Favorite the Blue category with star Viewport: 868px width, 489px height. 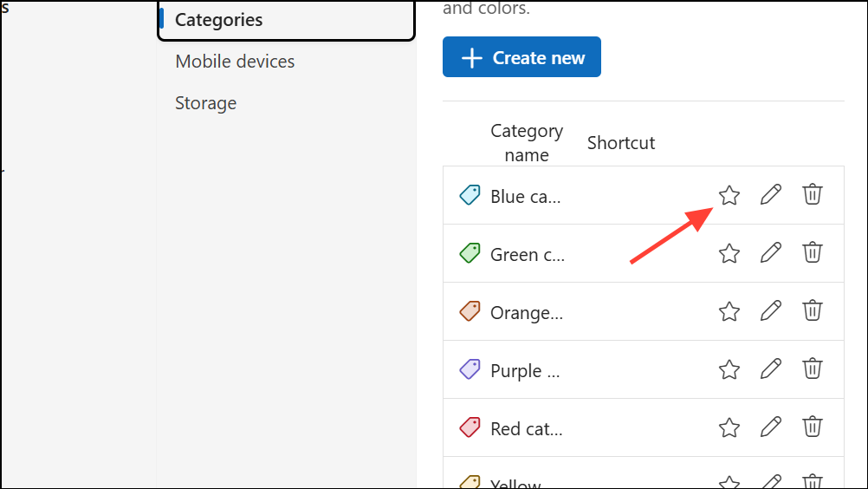729,195
